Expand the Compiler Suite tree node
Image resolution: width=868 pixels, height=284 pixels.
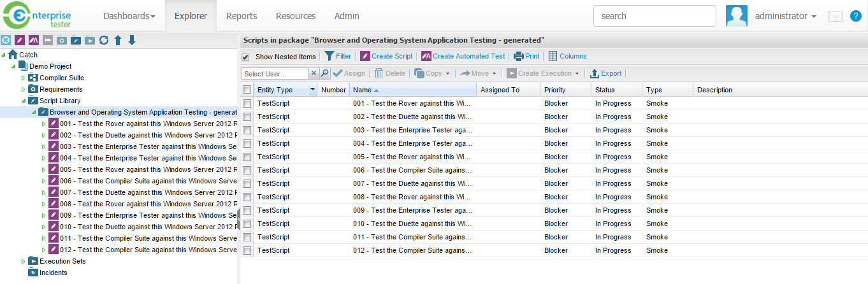pos(24,78)
